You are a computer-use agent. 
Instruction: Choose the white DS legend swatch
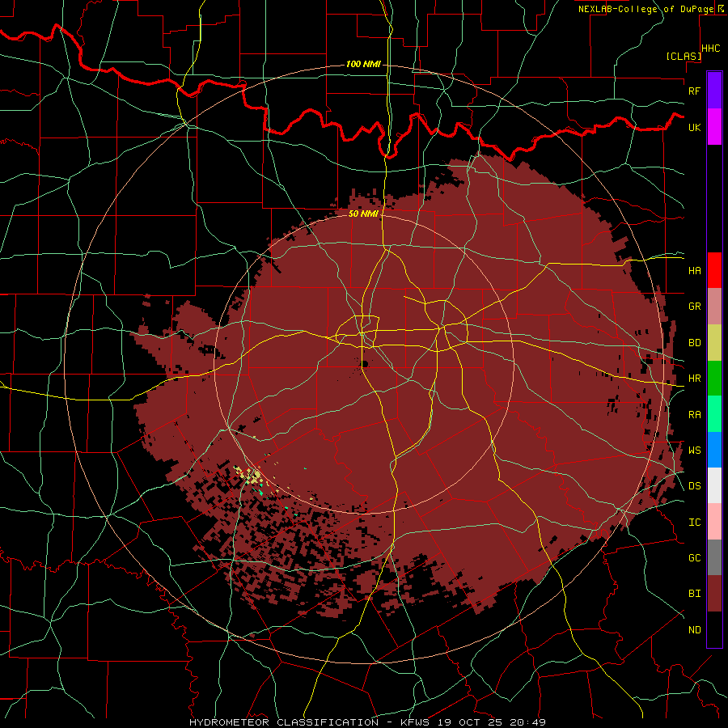click(714, 485)
